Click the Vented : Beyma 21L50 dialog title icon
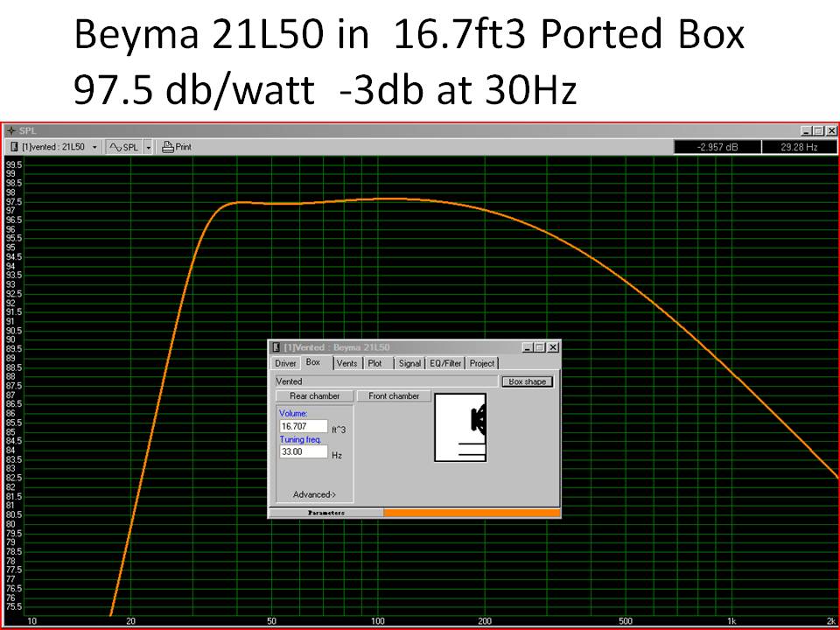Screen dimensions: 840x630 [x=276, y=347]
